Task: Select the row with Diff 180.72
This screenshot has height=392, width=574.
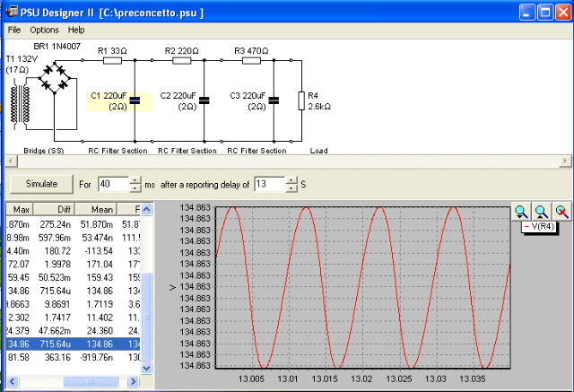Action: click(74, 251)
